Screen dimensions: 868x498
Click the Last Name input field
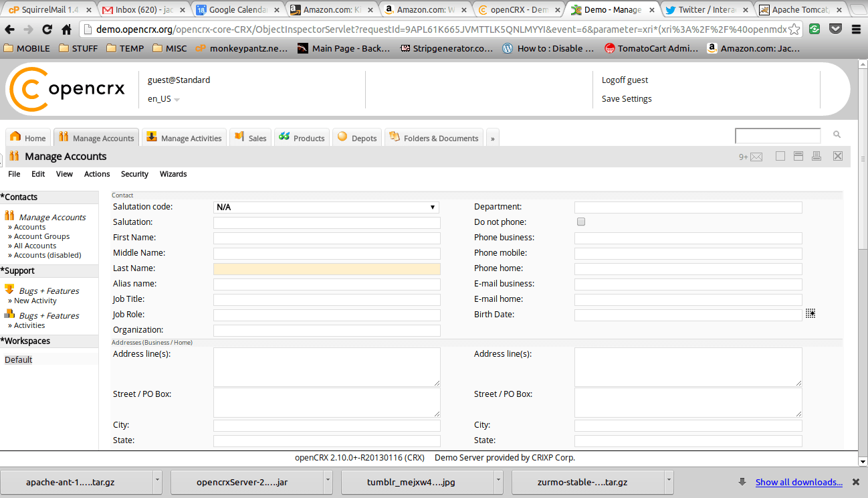tap(326, 269)
